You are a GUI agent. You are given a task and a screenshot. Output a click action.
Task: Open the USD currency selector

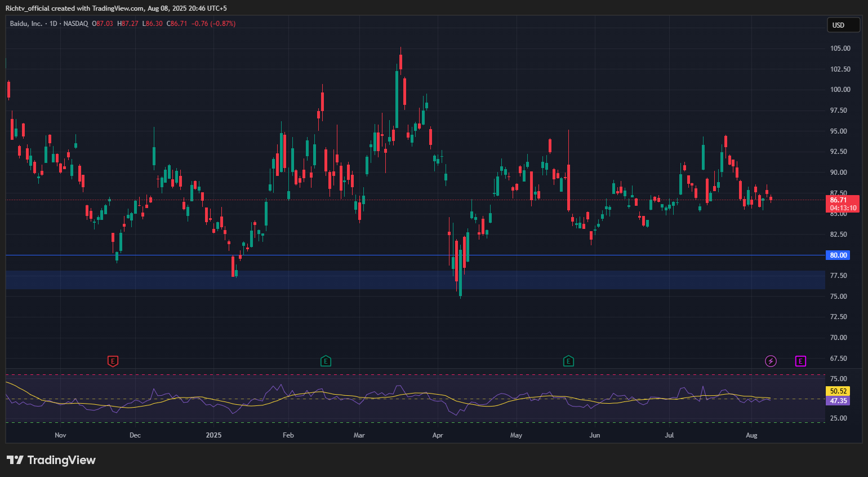pyautogui.click(x=843, y=25)
